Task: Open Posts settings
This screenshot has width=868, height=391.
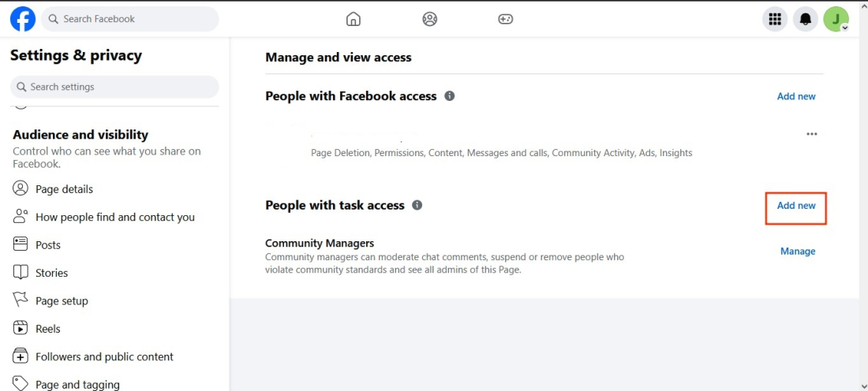Action: (47, 245)
